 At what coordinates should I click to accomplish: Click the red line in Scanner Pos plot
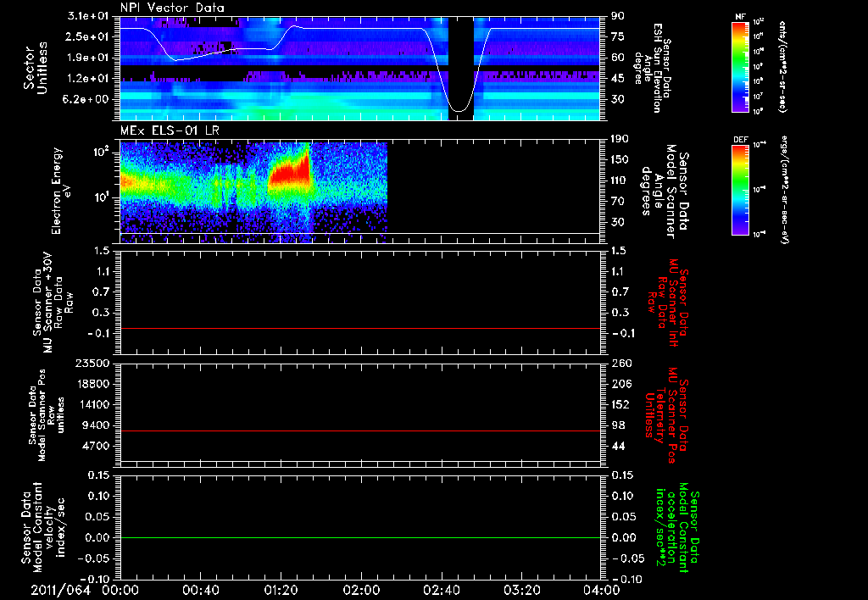(x=360, y=431)
